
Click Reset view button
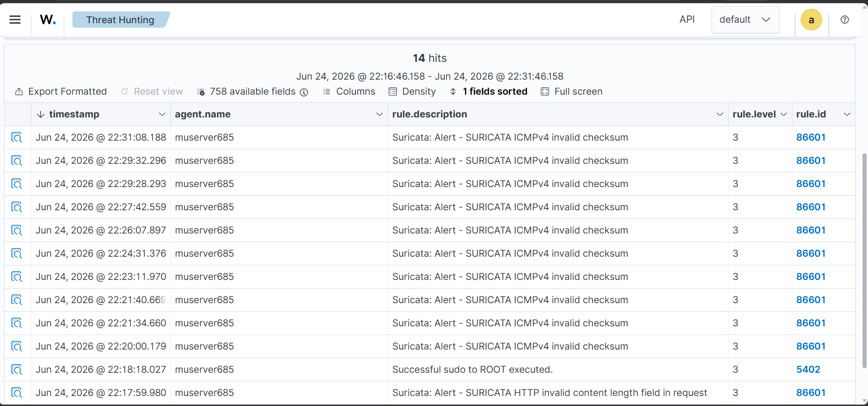tap(152, 91)
